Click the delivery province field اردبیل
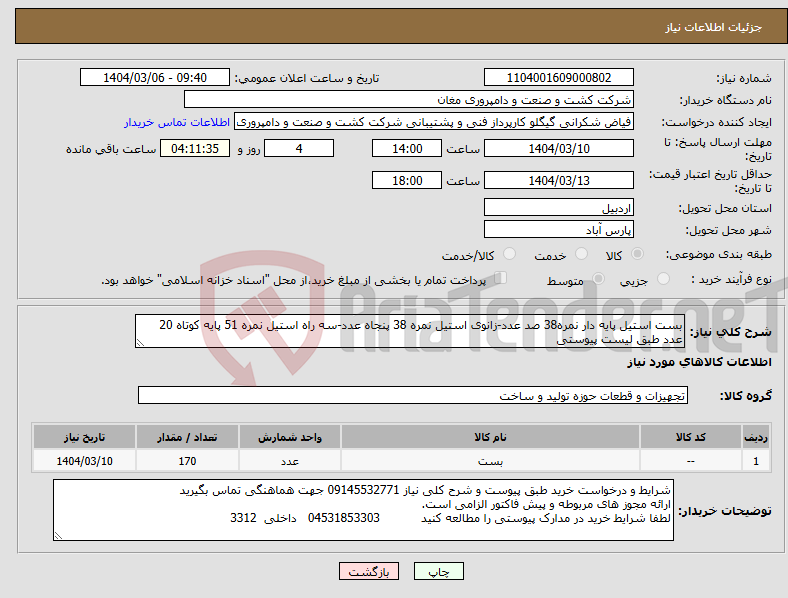 (558, 207)
